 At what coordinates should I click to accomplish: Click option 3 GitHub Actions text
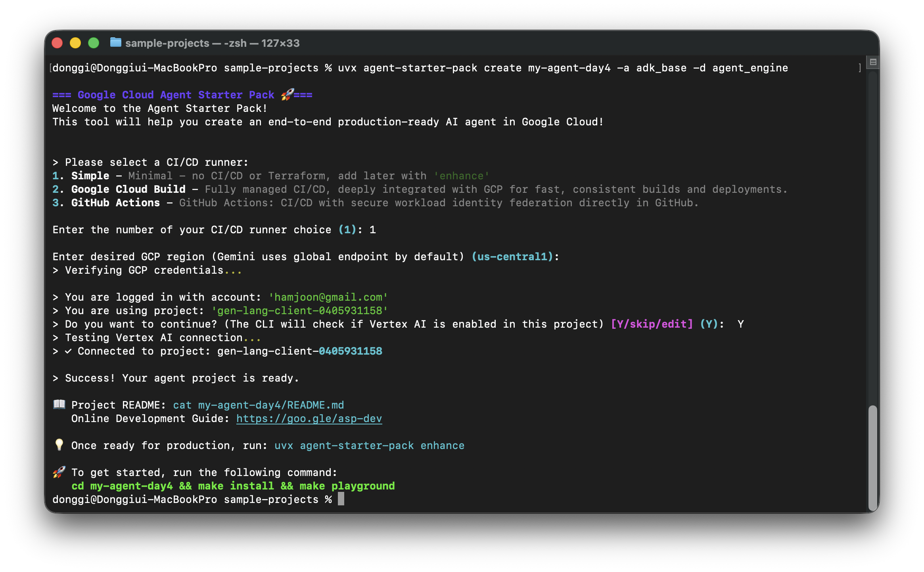point(115,203)
